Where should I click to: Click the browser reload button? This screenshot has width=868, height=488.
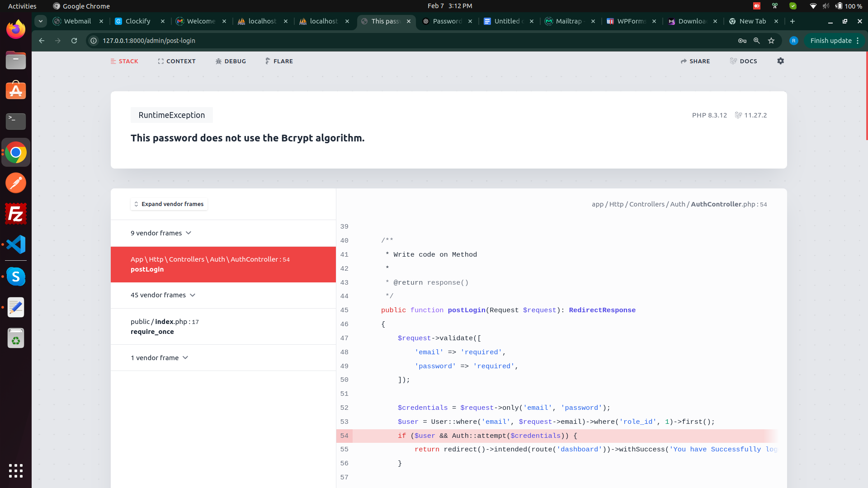click(74, 41)
